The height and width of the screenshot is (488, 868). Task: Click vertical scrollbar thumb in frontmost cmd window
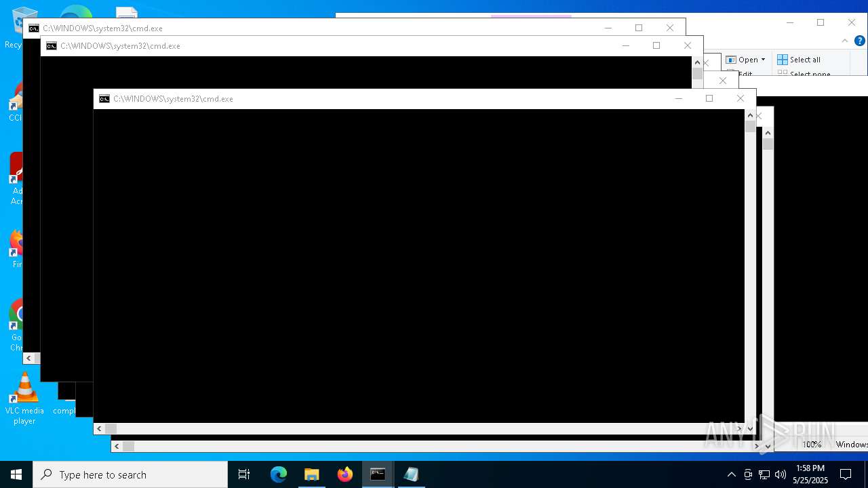point(750,127)
